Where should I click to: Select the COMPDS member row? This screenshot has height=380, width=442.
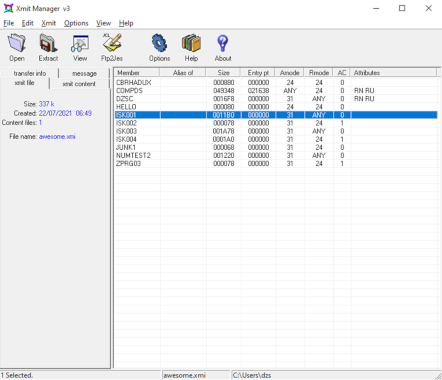pyautogui.click(x=276, y=91)
